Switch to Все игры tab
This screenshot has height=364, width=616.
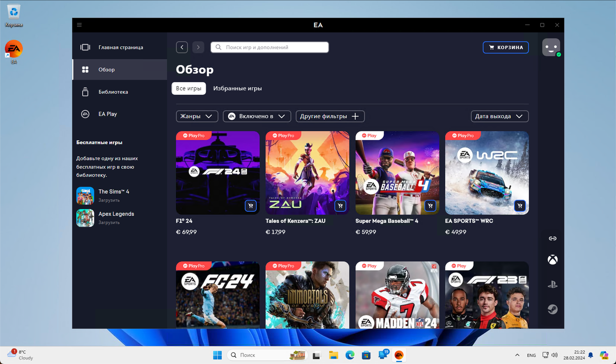pos(188,88)
